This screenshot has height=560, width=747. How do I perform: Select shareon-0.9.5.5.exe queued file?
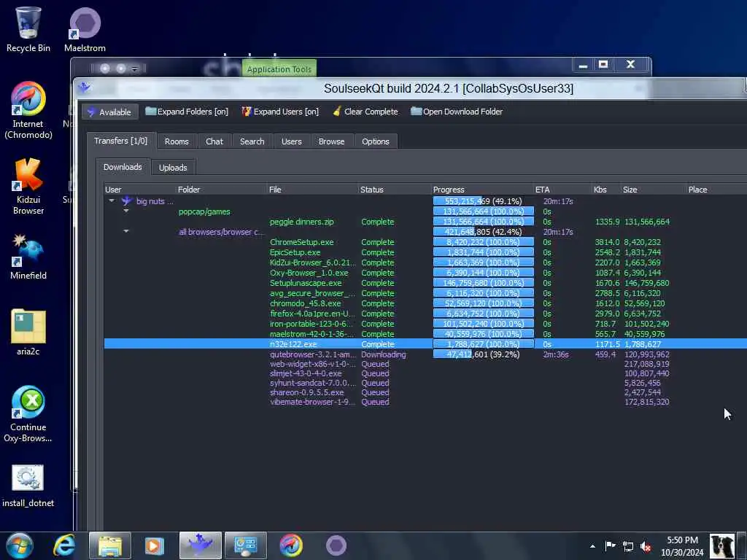coord(307,392)
